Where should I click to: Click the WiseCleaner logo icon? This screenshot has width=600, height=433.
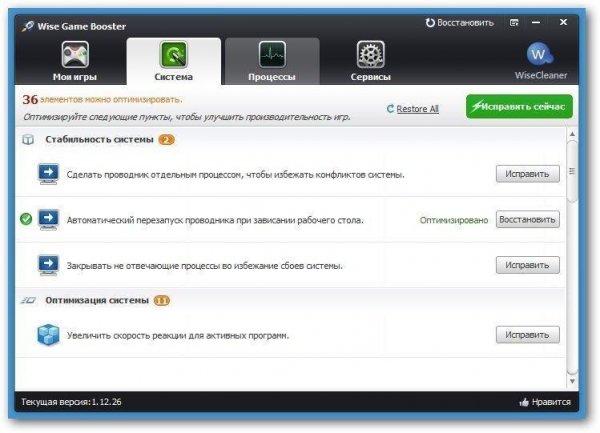point(540,54)
